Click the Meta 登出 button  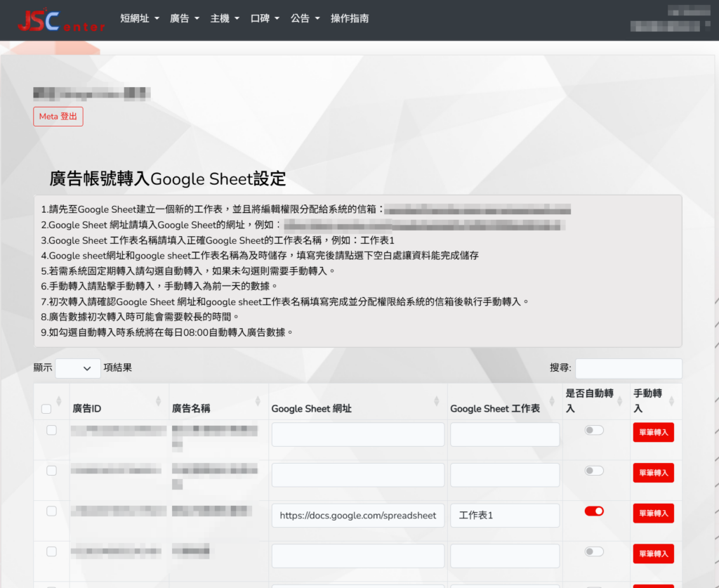pyautogui.click(x=58, y=117)
